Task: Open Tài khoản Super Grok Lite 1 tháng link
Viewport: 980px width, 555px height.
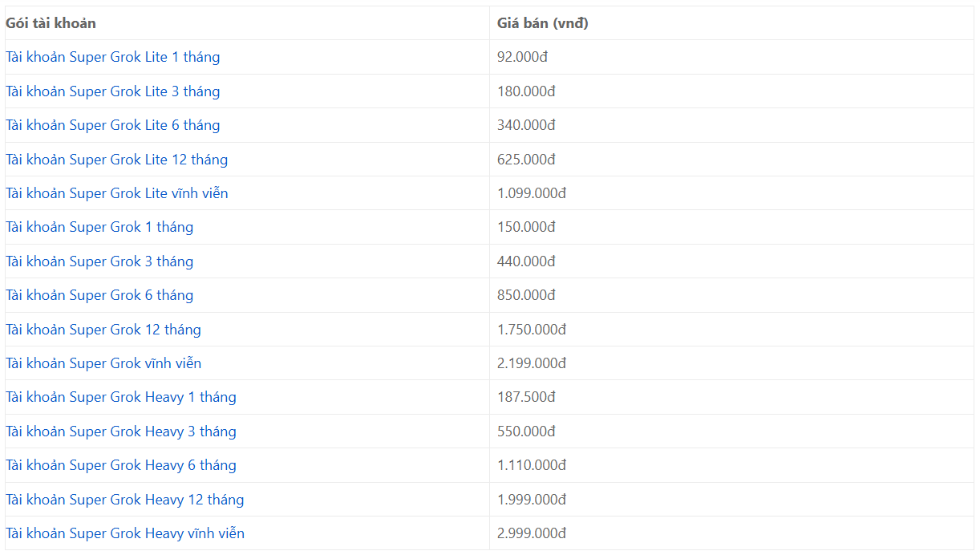Action: coord(112,57)
